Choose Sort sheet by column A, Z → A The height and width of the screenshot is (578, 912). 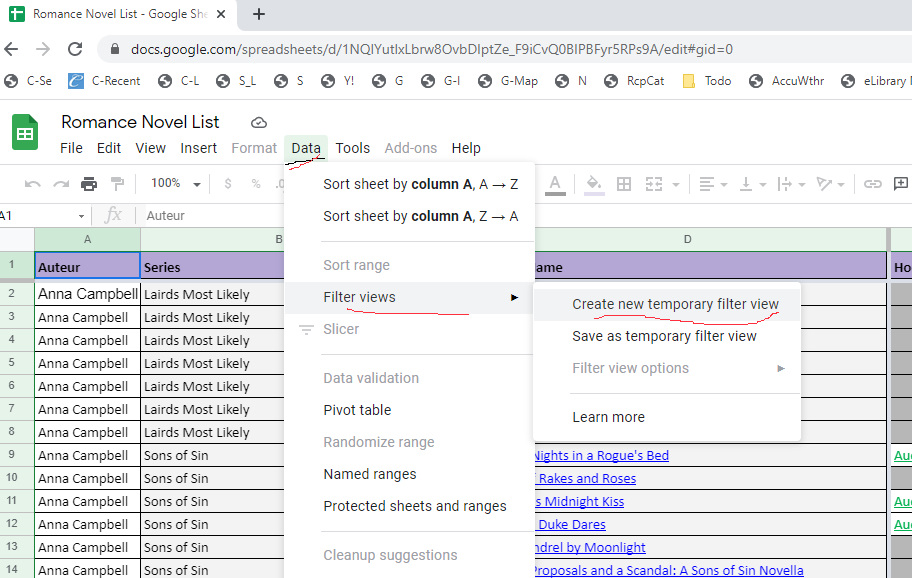click(x=420, y=216)
